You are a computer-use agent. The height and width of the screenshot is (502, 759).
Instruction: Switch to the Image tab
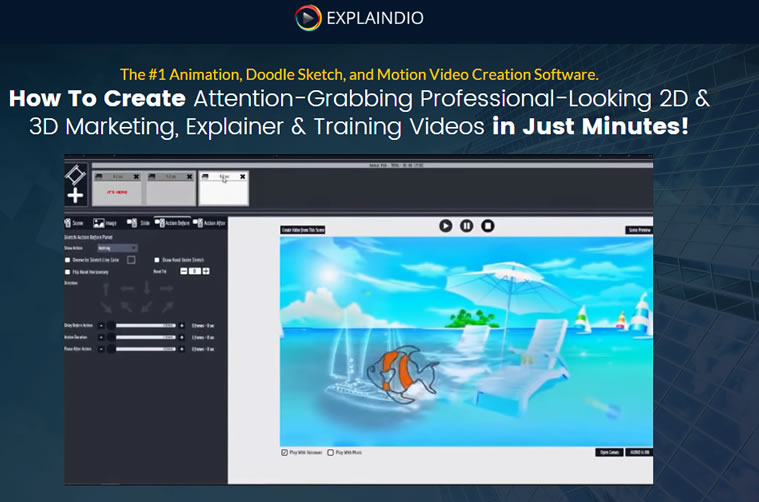click(105, 223)
